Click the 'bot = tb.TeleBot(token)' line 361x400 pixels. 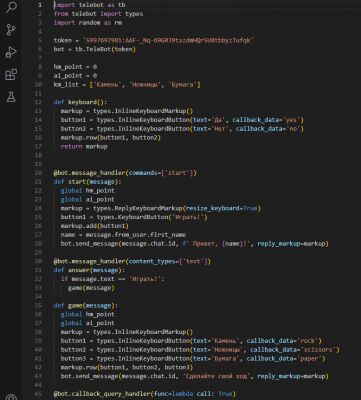[95, 49]
